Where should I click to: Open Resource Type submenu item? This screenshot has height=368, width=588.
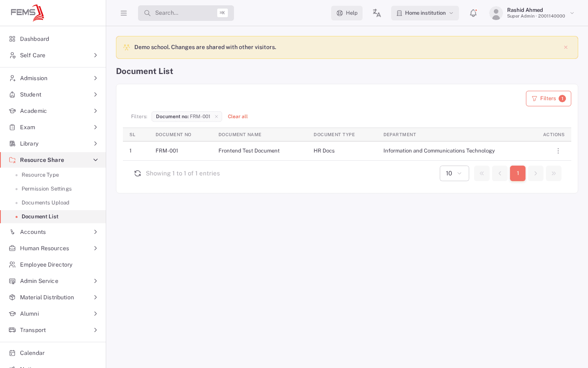[x=53, y=175]
